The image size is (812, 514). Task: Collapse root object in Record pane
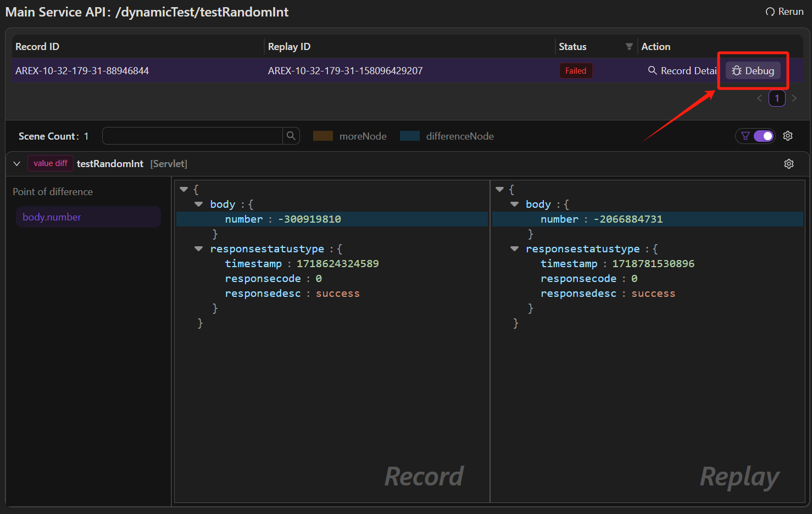point(184,189)
